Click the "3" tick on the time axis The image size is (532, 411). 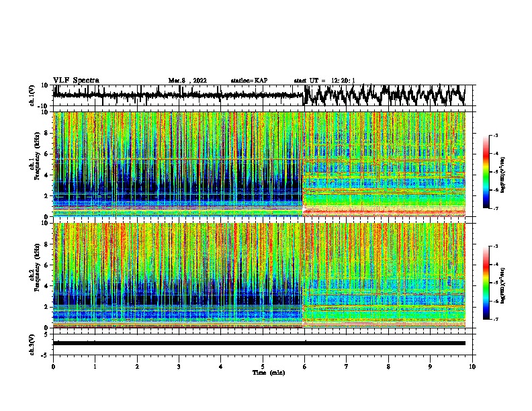coord(179,367)
